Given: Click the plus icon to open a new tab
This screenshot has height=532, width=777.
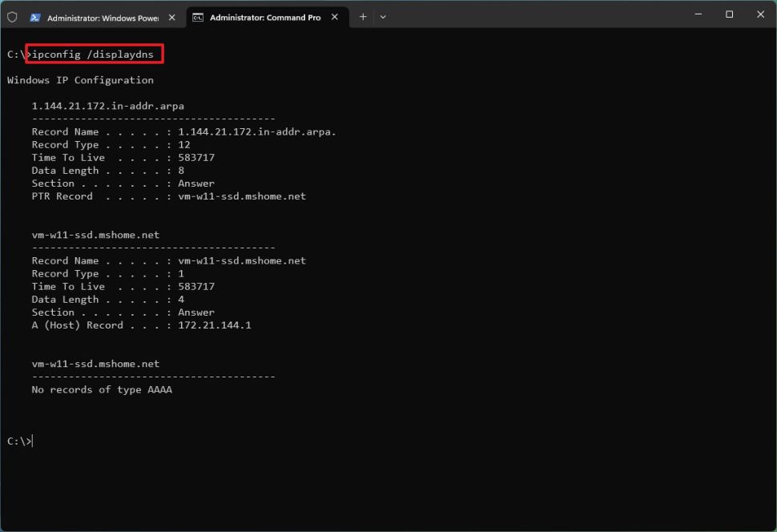Looking at the screenshot, I should tap(364, 15).
